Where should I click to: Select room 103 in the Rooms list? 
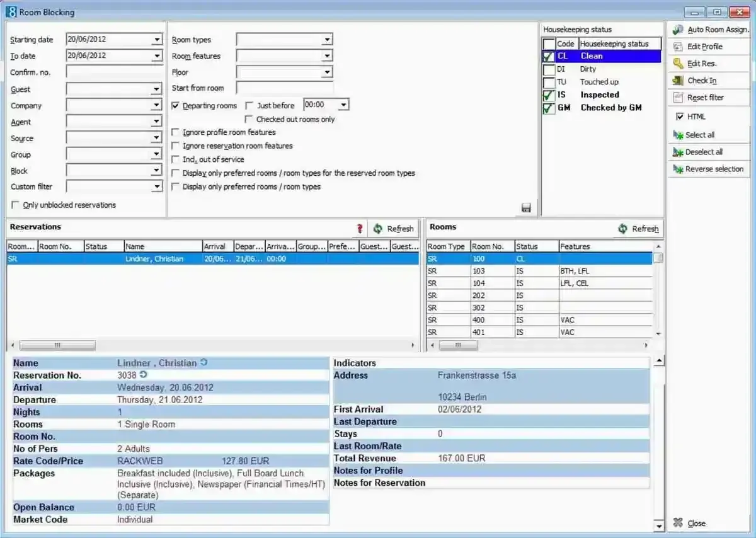click(x=540, y=271)
